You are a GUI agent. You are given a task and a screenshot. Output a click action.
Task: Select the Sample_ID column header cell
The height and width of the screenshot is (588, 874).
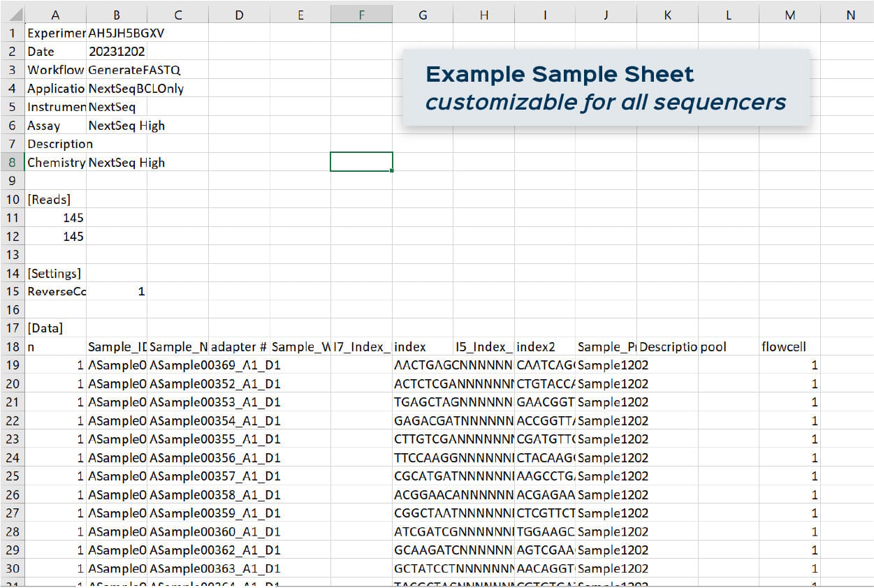(116, 346)
